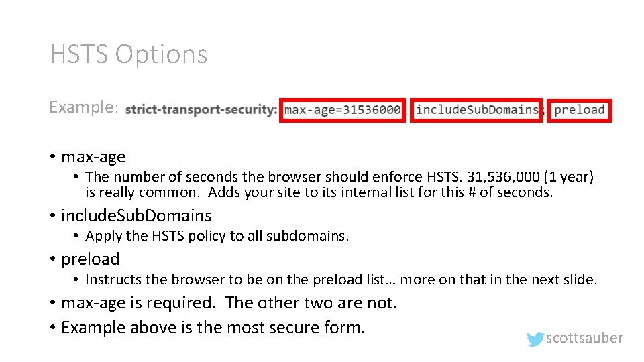The width and height of the screenshot is (644, 362).
Task: Select the includeSubDomains bullet heading
Action: coord(136,216)
